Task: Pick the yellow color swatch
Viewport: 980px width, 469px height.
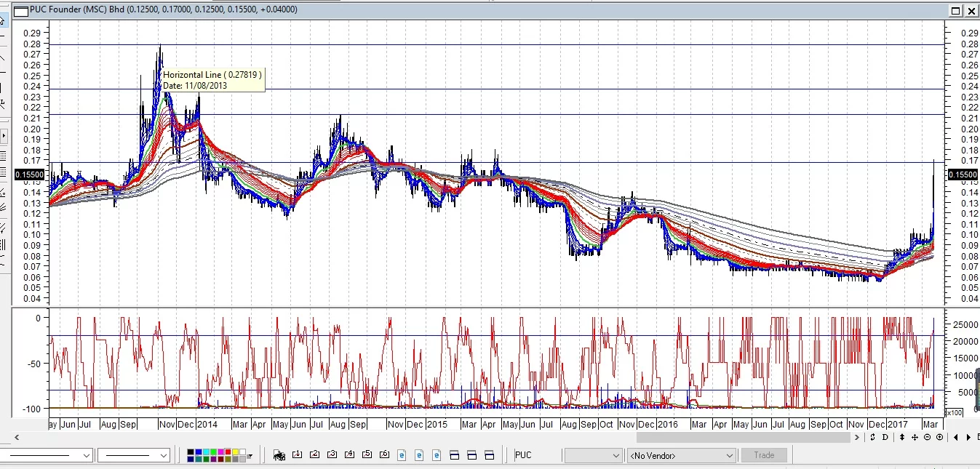Action: click(236, 452)
